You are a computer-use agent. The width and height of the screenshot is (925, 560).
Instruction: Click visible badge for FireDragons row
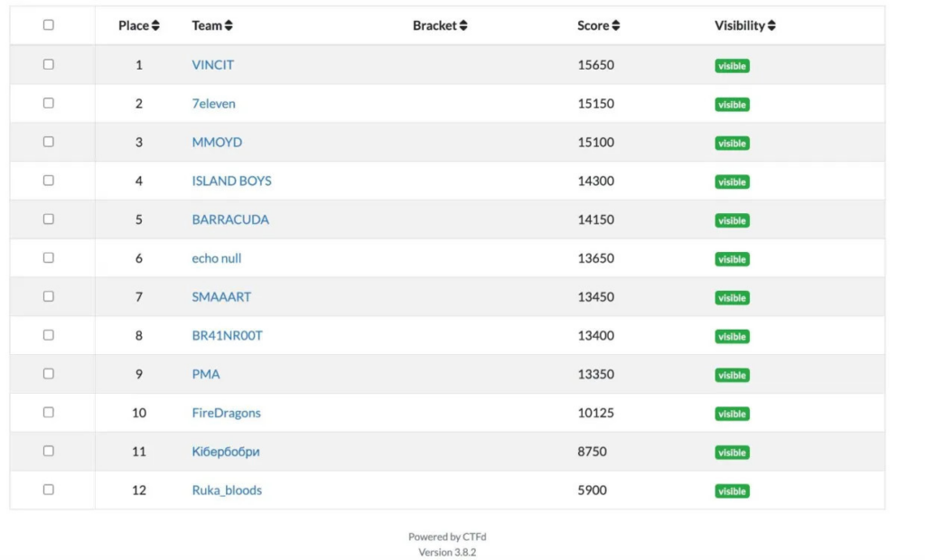[x=732, y=414]
